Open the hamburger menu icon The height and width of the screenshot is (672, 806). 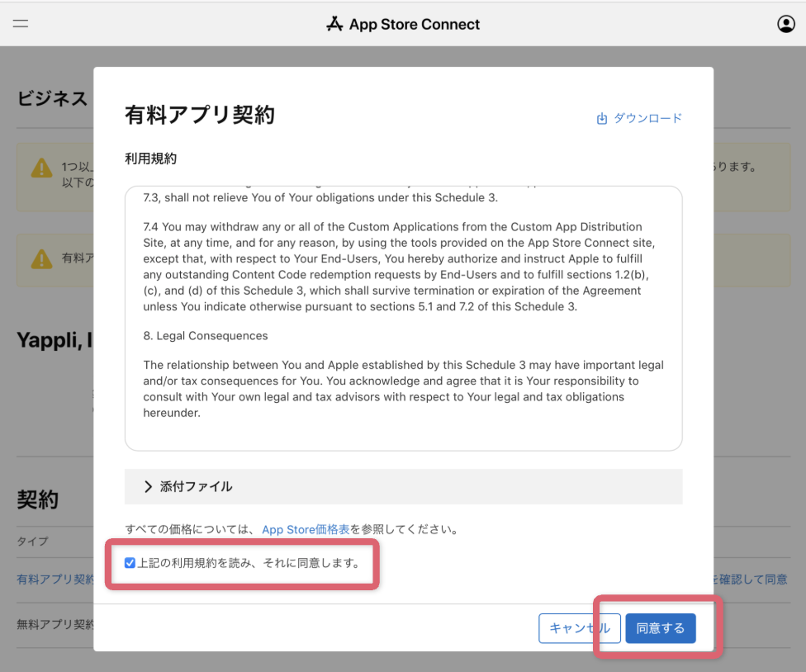[x=21, y=24]
